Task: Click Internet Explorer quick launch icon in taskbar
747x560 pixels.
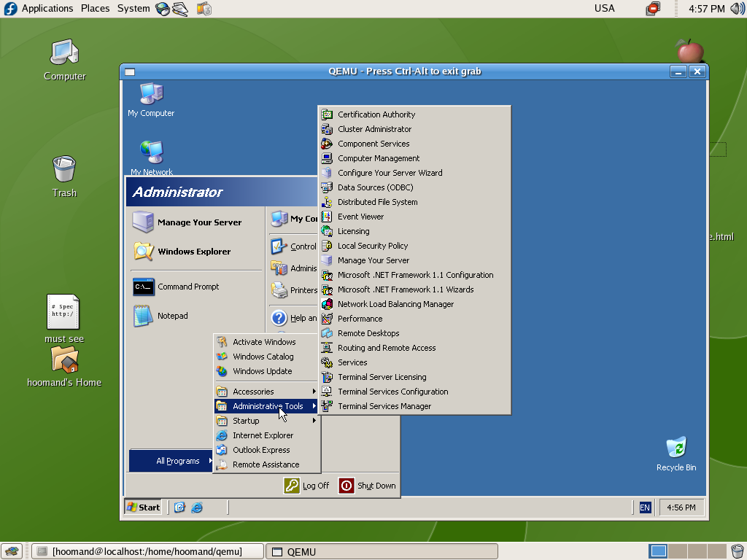Action: point(197,507)
